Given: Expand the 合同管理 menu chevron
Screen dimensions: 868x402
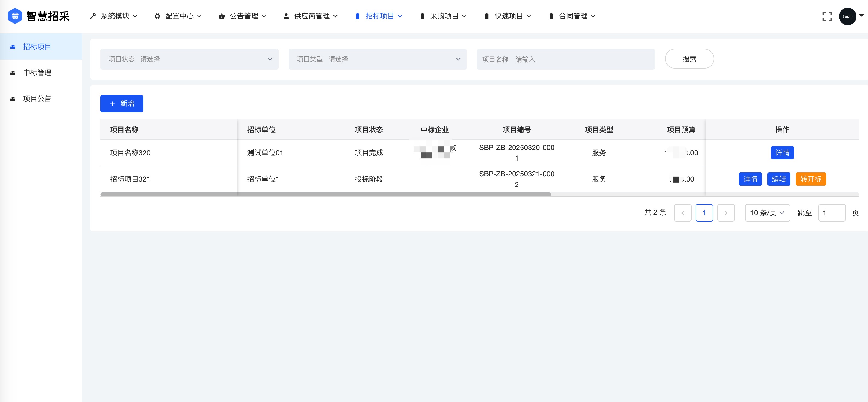Looking at the screenshot, I should pyautogui.click(x=594, y=16).
